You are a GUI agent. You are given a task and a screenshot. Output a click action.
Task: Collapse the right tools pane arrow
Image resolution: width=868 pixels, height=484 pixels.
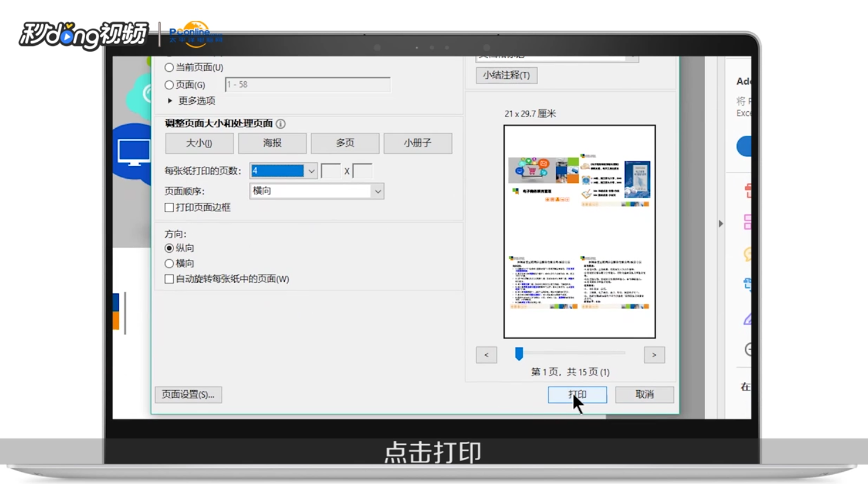[721, 223]
